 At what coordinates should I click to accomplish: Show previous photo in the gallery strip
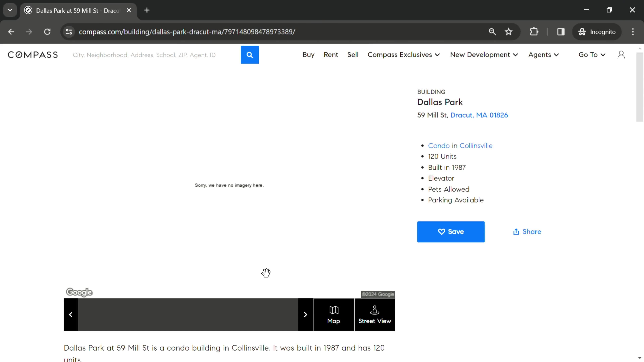point(71,315)
